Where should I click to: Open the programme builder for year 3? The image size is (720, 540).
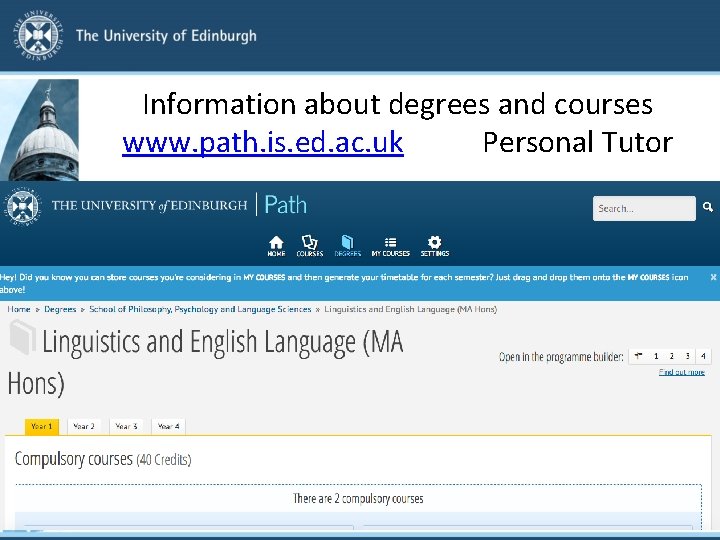(687, 356)
